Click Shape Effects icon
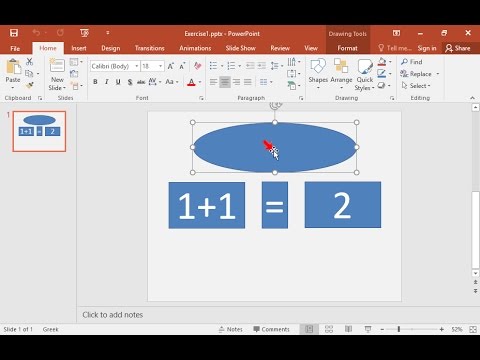The height and width of the screenshot is (360, 480). (x=382, y=85)
